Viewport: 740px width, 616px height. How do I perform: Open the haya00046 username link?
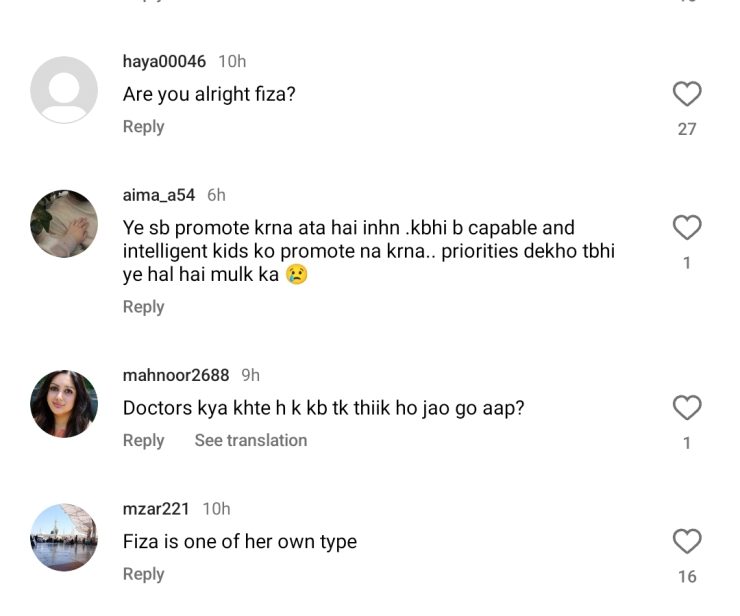pos(164,62)
